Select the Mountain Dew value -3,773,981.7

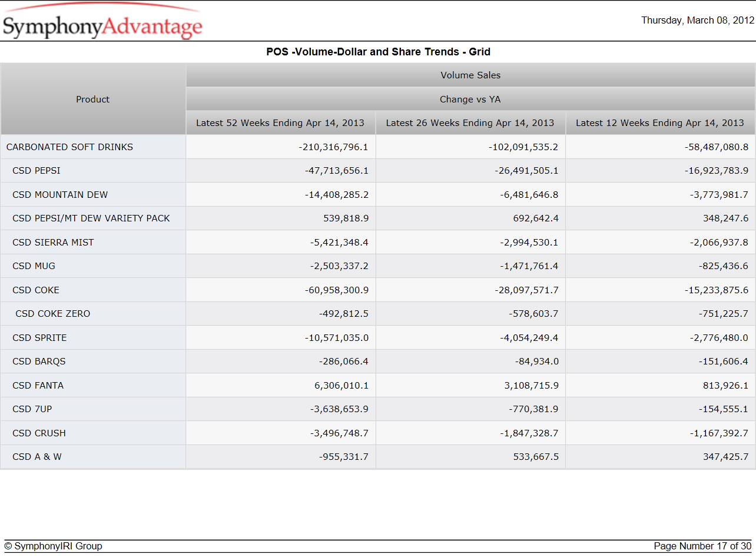tap(719, 195)
